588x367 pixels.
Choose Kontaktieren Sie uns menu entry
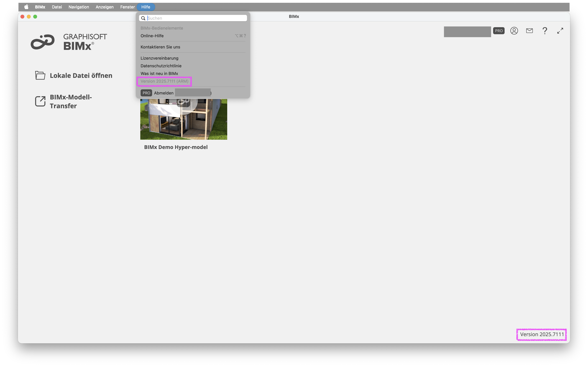193,47
